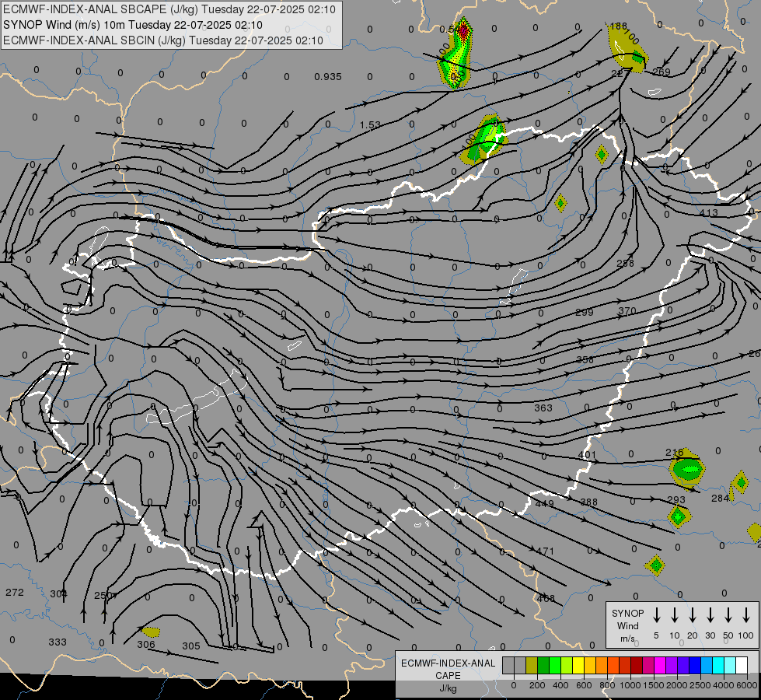Click the dark red swatch in CAPE legend
This screenshot has height=700, width=761.
coord(637,666)
